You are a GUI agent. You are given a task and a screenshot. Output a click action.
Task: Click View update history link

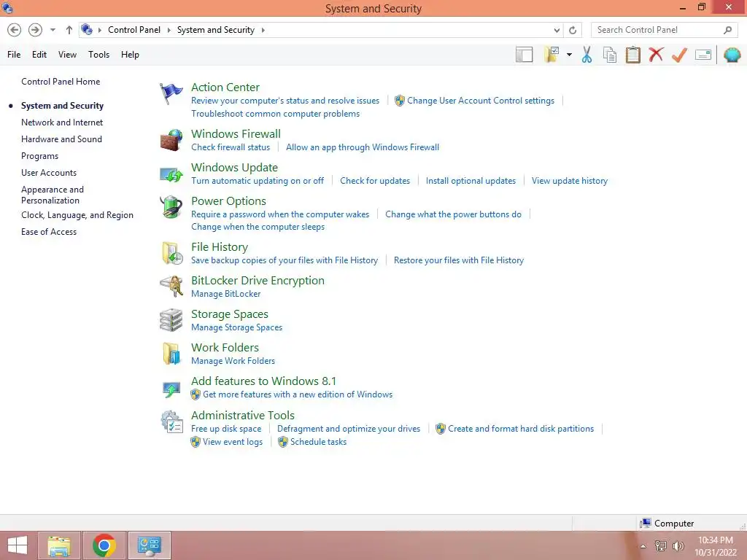pos(569,181)
